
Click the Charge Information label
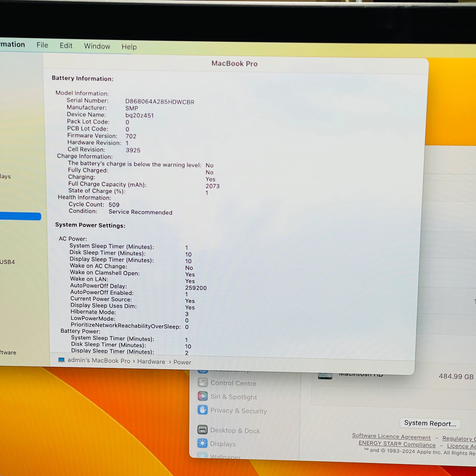[85, 156]
